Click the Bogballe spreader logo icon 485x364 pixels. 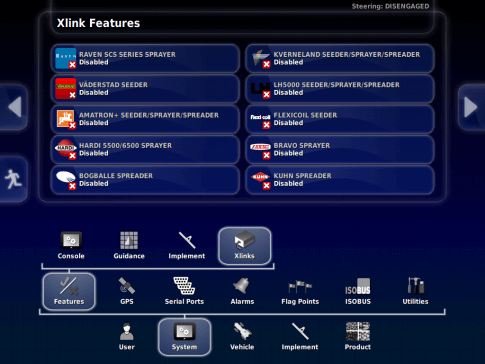66,179
